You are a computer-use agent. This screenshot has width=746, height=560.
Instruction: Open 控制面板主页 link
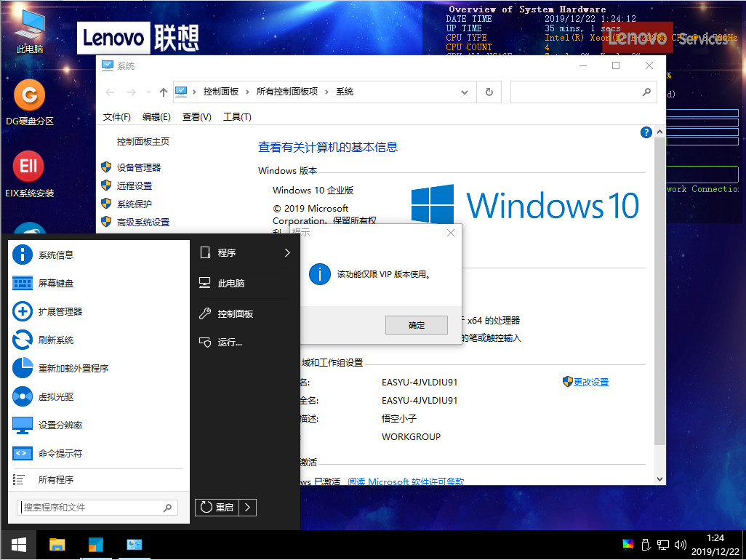click(143, 141)
